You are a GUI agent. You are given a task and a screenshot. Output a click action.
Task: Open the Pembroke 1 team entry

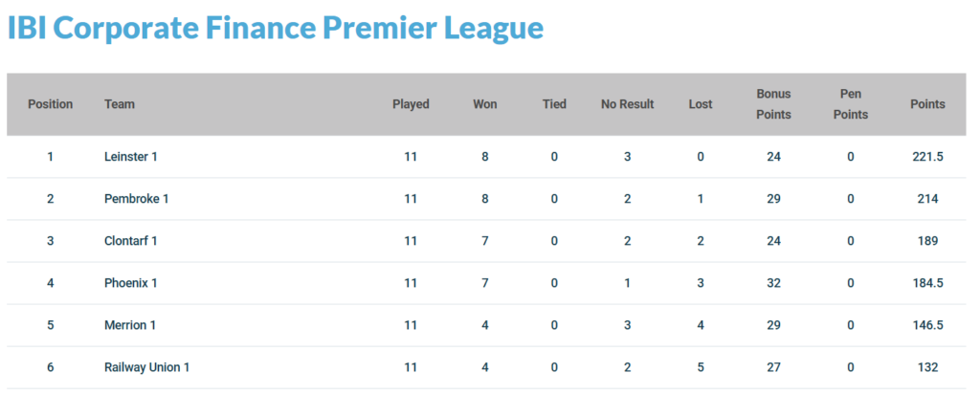[x=136, y=199]
